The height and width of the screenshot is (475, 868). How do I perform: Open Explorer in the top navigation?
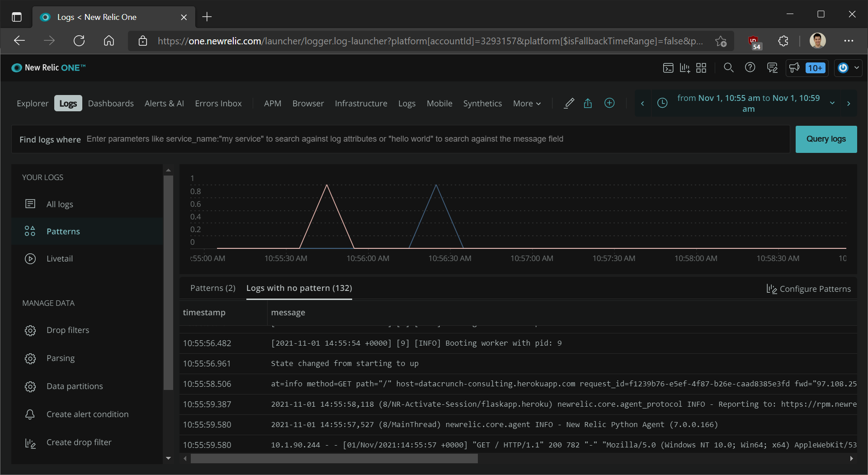pos(33,104)
